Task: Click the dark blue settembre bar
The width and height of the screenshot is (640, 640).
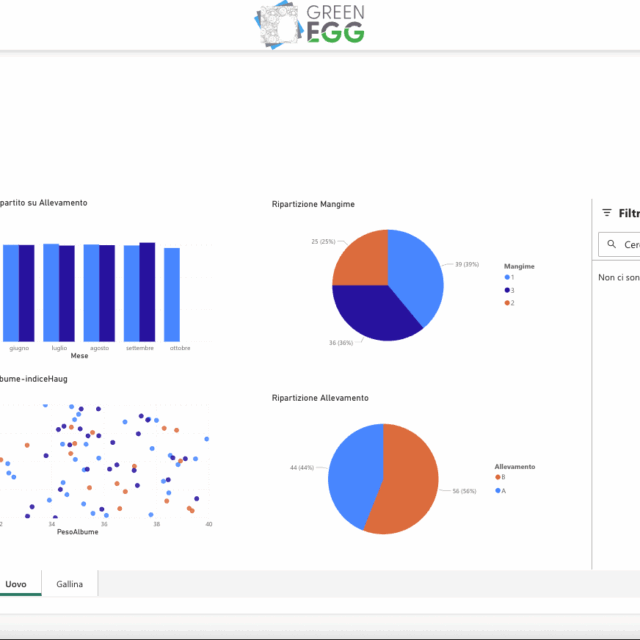Action: click(147, 292)
